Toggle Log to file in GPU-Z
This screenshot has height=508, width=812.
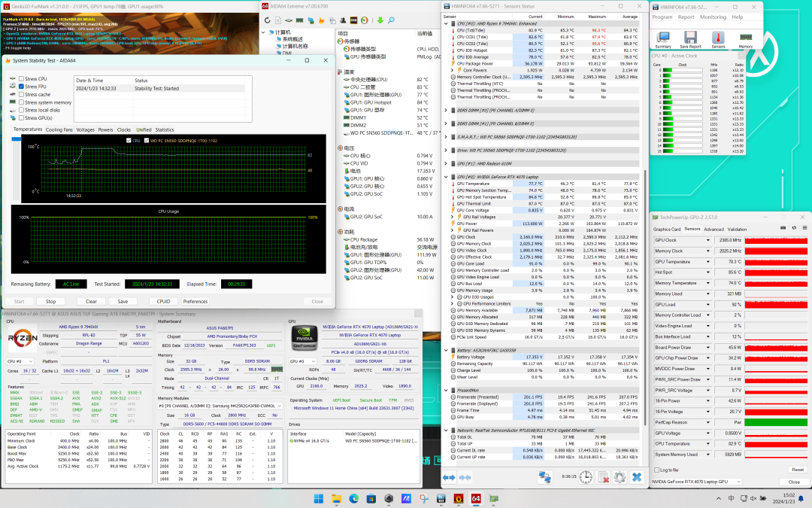(x=658, y=469)
